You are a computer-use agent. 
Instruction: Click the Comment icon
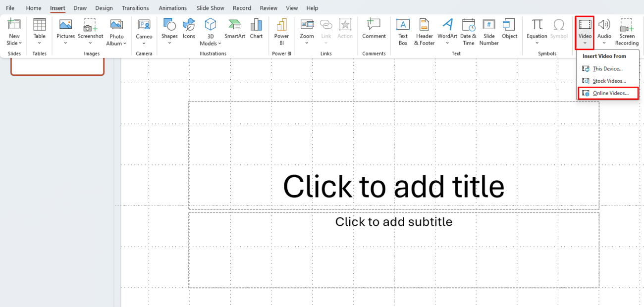(x=374, y=24)
